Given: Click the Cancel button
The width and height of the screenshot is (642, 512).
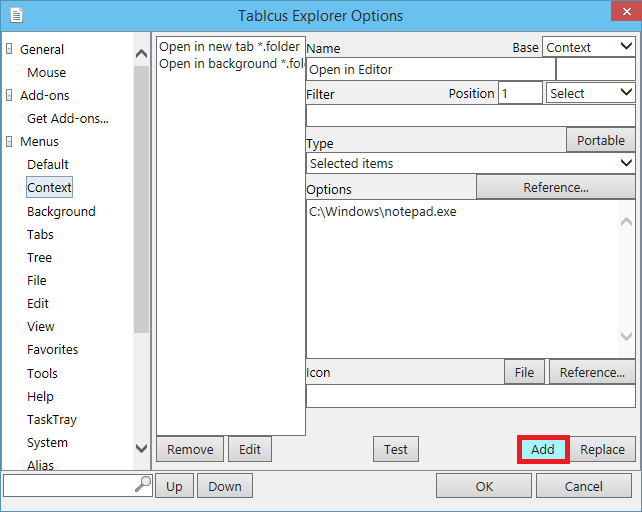Looking at the screenshot, I should click(x=583, y=486).
